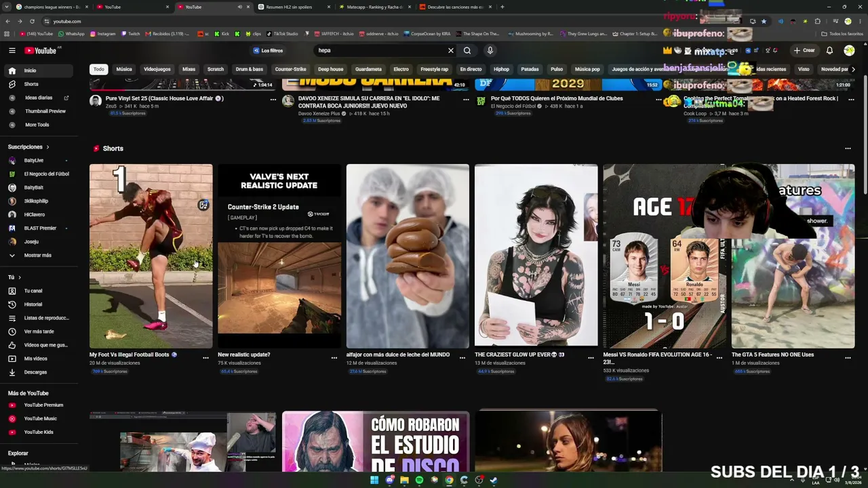Open options for the Pure Vinyl Set 25 video
Image resolution: width=868 pixels, height=488 pixels.
[273, 99]
